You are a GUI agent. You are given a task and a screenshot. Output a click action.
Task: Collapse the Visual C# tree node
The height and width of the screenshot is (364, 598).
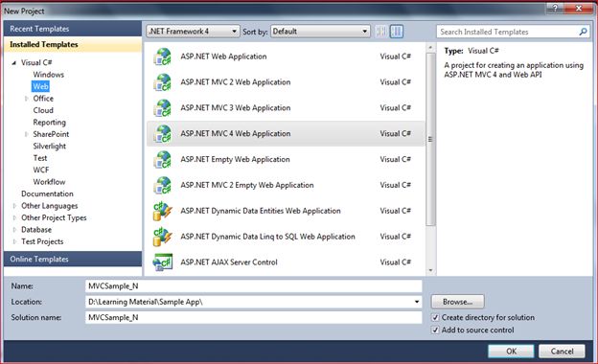coord(14,63)
